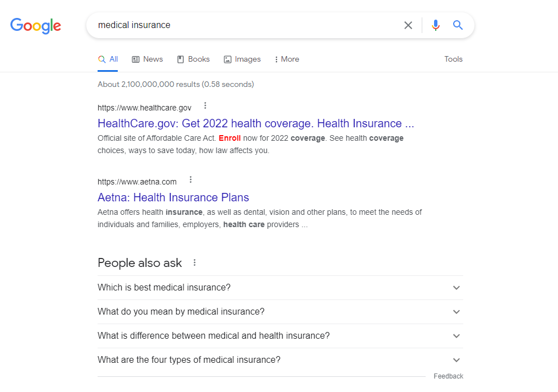Click the https://www.aetna.com URL text
The image size is (558, 392).
tap(137, 182)
